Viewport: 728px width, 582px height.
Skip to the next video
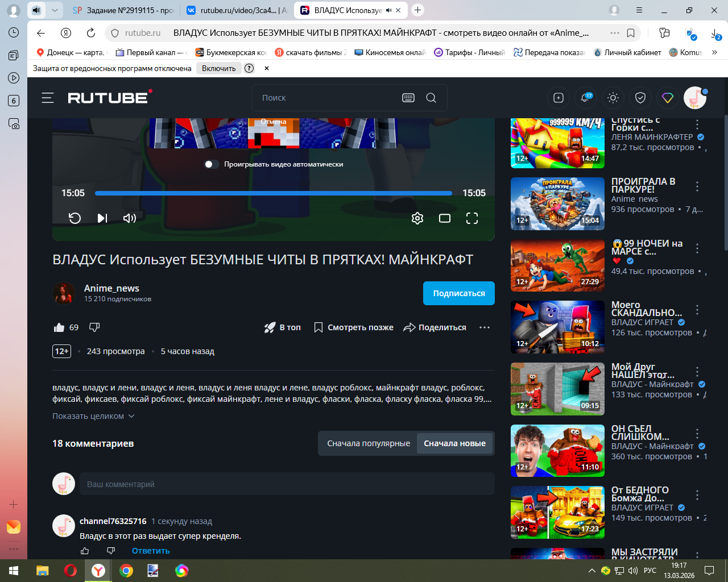click(x=102, y=218)
